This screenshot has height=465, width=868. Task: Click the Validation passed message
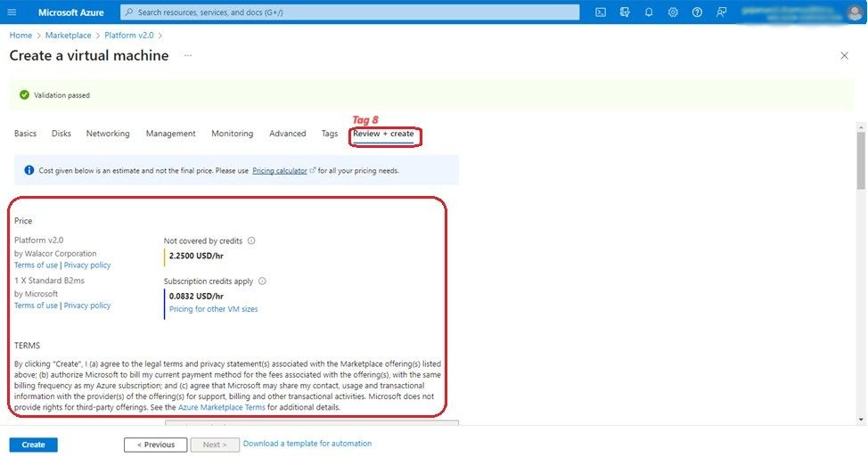(61, 95)
